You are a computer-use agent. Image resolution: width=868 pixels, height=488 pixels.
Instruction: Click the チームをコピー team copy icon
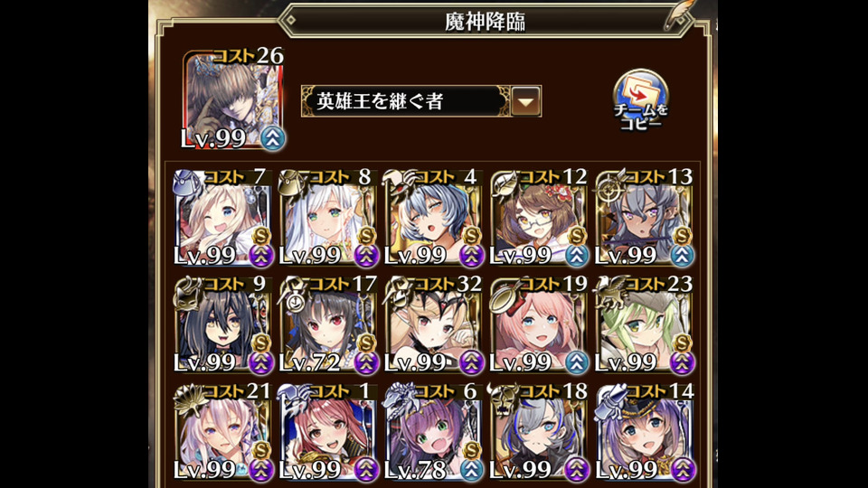click(640, 100)
